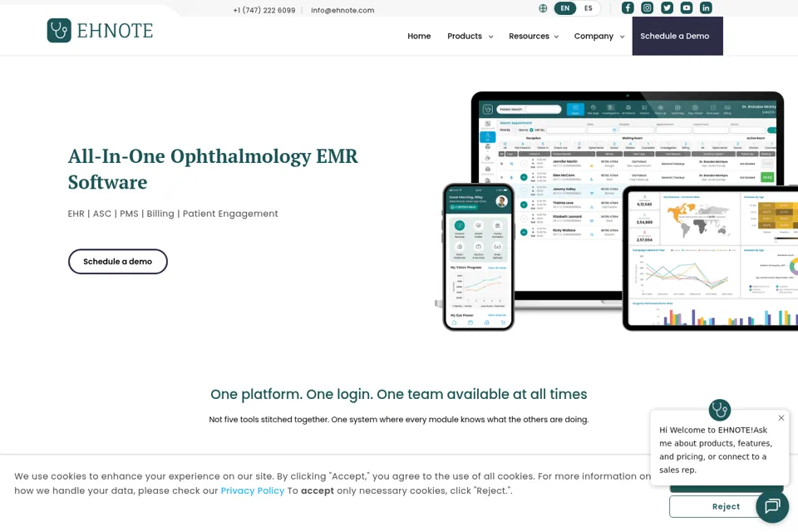Open the chat bubble launcher icon
This screenshot has height=532, width=798.
click(772, 506)
